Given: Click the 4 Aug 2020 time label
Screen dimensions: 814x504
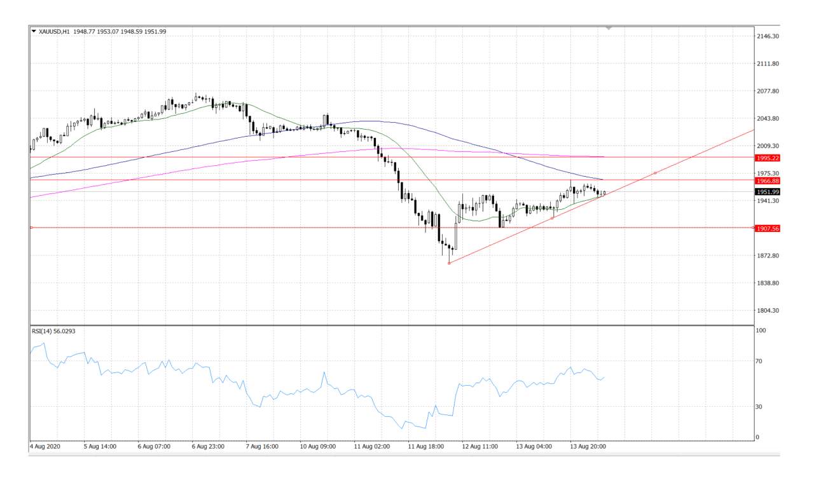Looking at the screenshot, I should point(45,446).
